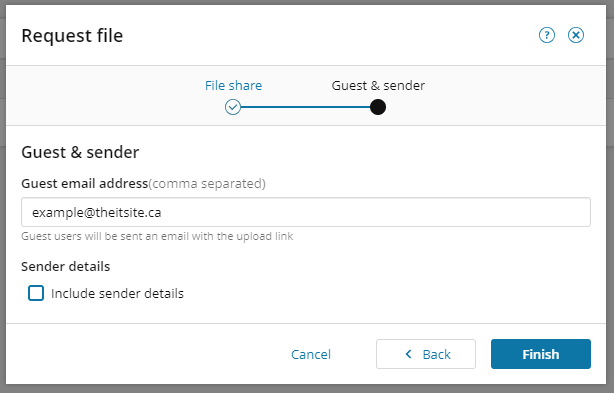Click the blue progress line between steps
Viewport: 614px width, 393px height.
click(305, 107)
